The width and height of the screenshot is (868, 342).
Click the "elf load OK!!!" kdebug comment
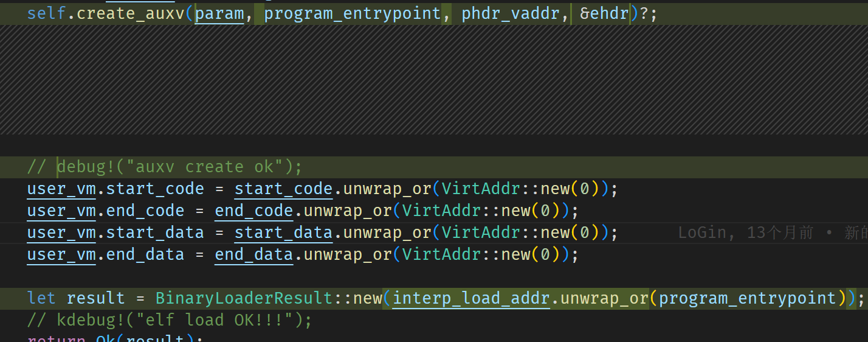tap(169, 320)
